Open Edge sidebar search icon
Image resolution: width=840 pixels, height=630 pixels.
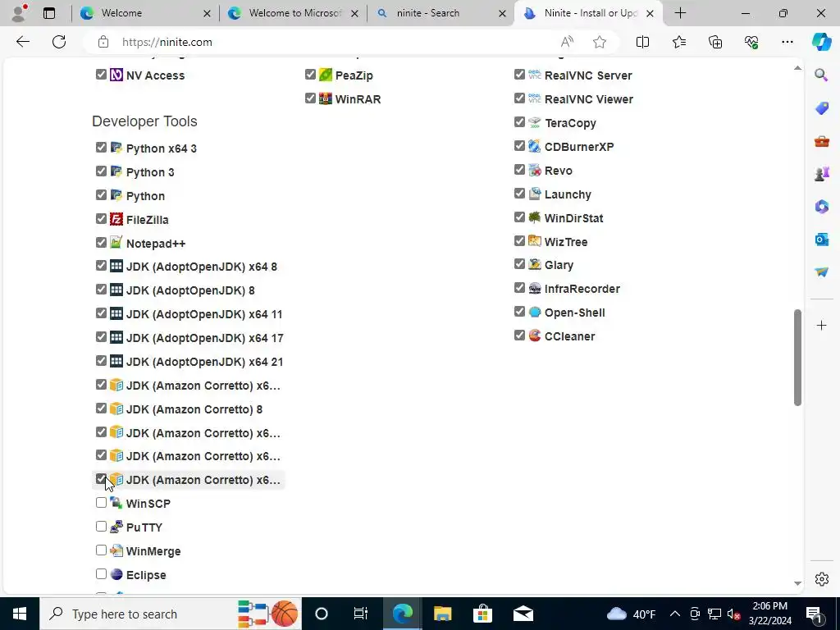click(821, 75)
